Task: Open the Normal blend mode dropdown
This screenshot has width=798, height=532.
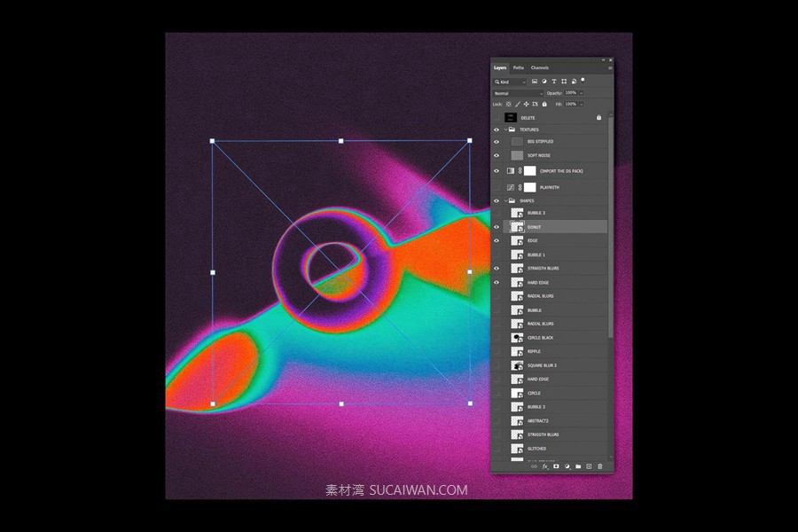Action: coord(518,93)
